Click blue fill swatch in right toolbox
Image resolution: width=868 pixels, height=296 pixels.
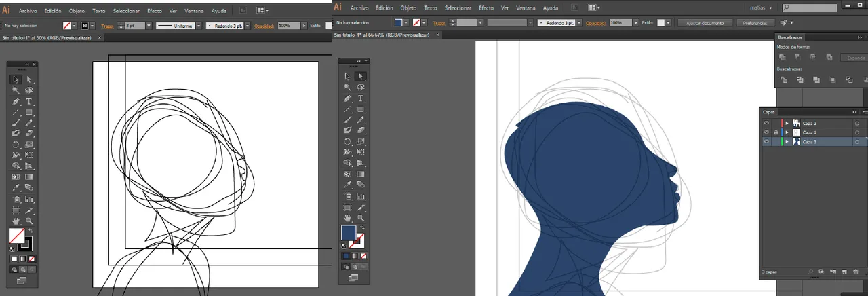(x=349, y=233)
